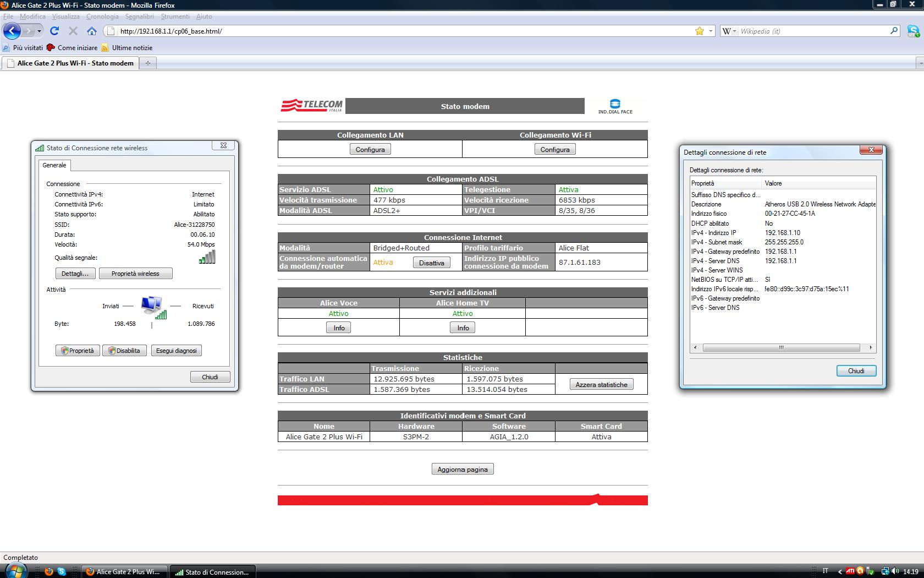Open the Segnalibri menu
The height and width of the screenshot is (578, 924).
(x=140, y=17)
